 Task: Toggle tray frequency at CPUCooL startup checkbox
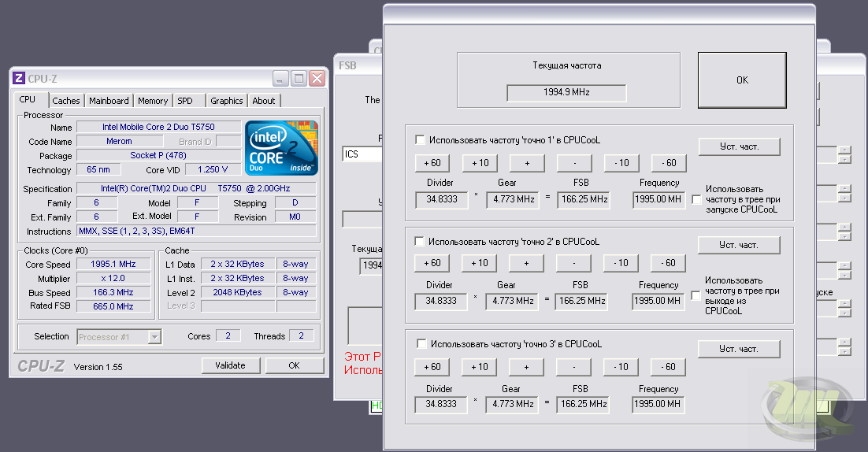tap(697, 200)
